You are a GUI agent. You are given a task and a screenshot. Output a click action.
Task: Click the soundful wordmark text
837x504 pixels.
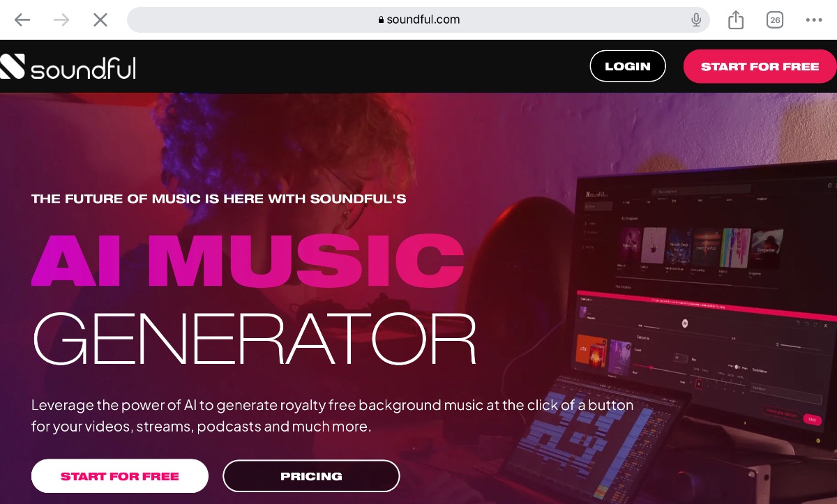[83, 68]
